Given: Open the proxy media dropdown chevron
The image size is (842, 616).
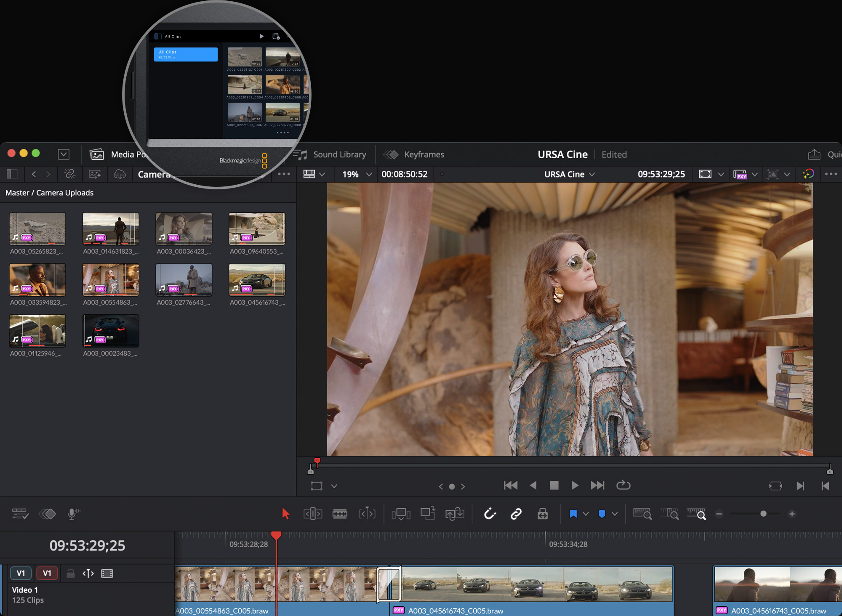Looking at the screenshot, I should click(x=755, y=174).
